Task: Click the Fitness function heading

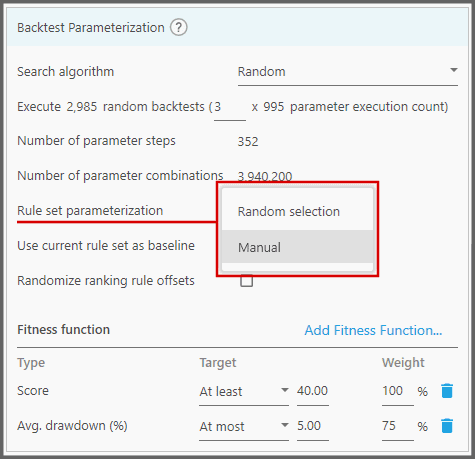Action: pos(63,330)
